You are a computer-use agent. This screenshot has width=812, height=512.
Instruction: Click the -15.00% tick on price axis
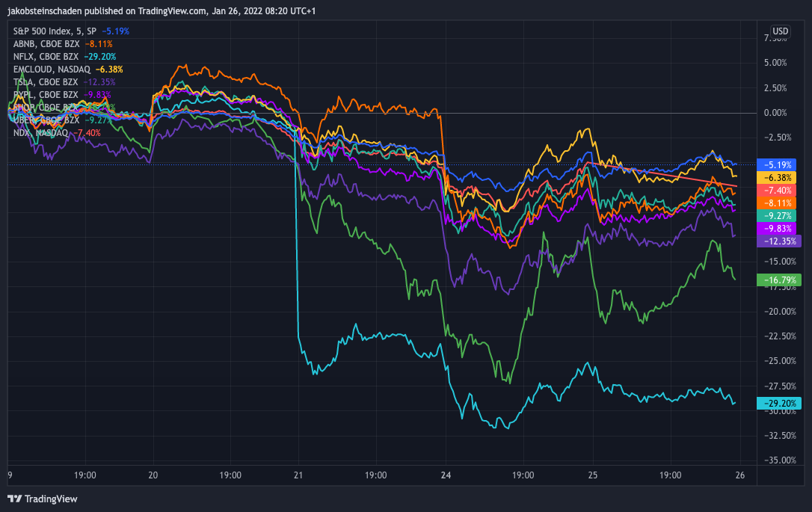click(780, 262)
